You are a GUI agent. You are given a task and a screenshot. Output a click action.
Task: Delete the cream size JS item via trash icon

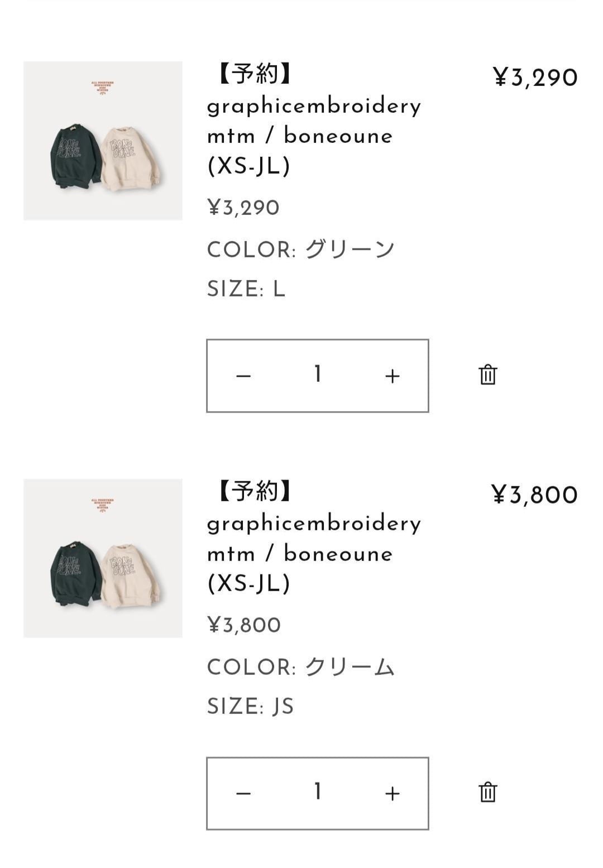tap(487, 792)
